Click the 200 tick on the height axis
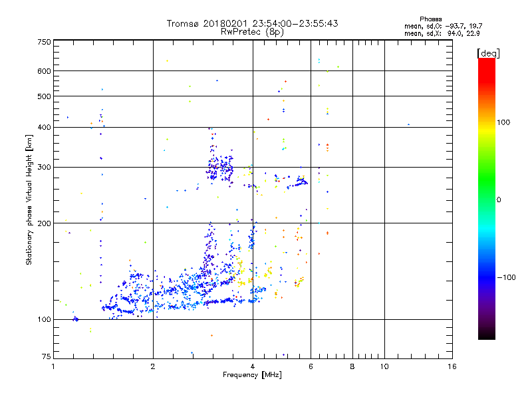Image resolution: width=532 pixels, height=399 pixels. point(44,223)
